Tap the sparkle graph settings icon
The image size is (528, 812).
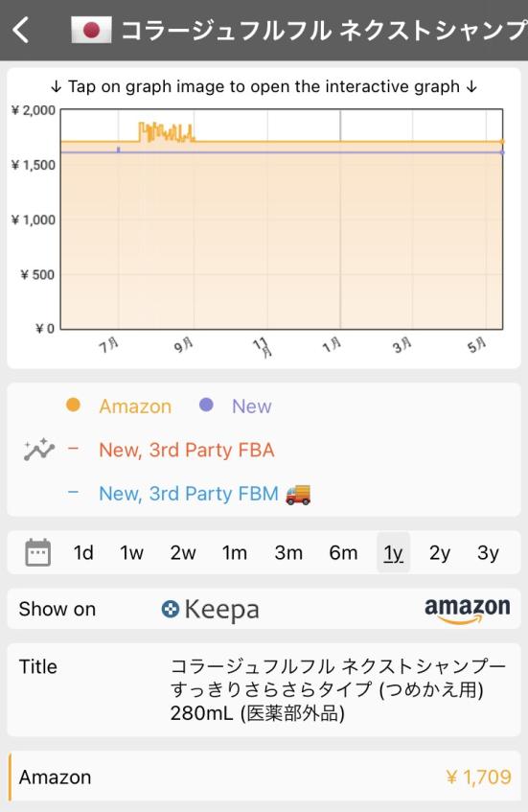tap(39, 450)
